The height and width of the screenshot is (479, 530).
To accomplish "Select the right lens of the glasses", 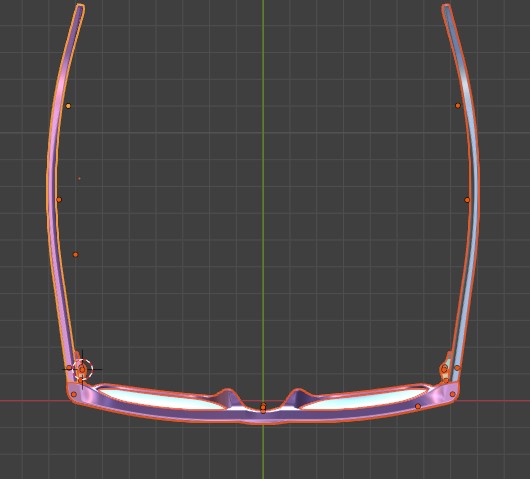I will 363,399.
